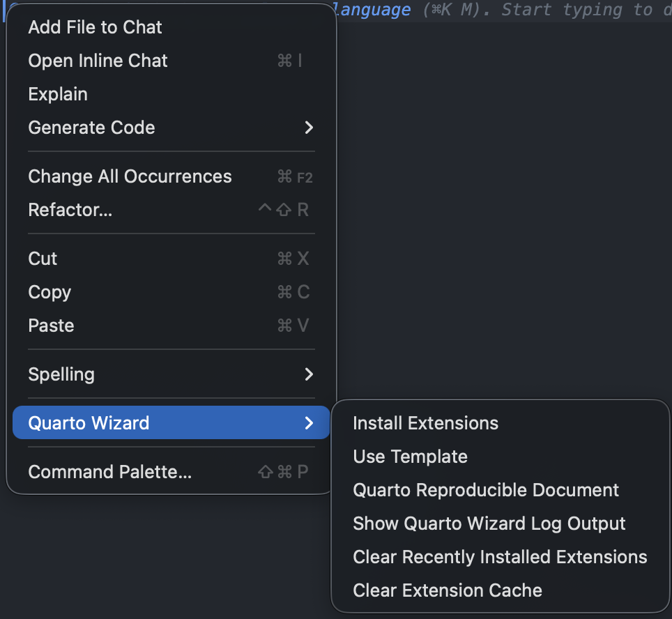This screenshot has height=619, width=672.
Task: Expand the Generate Code submenu
Action: click(91, 128)
